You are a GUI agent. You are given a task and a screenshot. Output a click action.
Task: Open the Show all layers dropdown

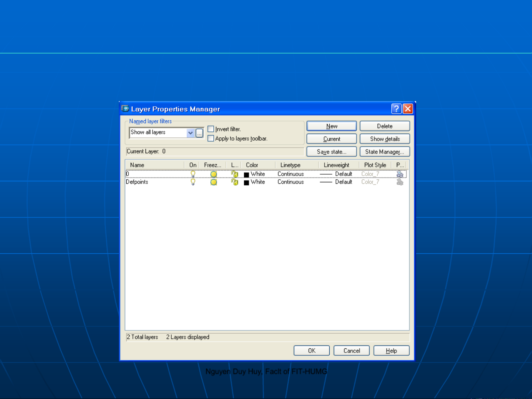(x=191, y=133)
